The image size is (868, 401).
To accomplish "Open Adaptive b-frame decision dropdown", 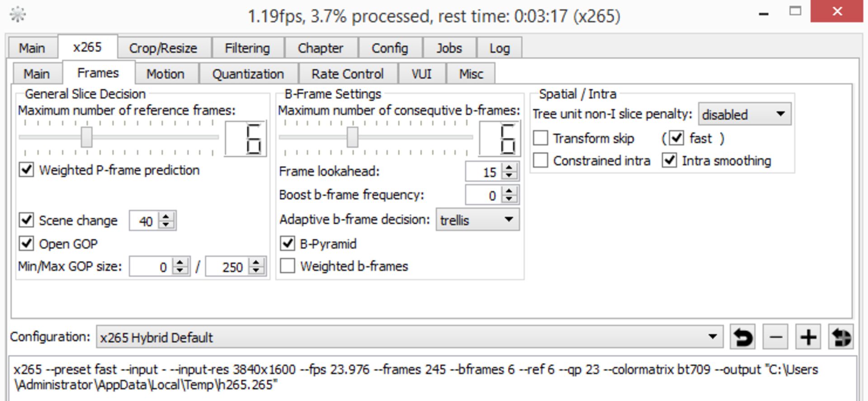I will pyautogui.click(x=477, y=220).
